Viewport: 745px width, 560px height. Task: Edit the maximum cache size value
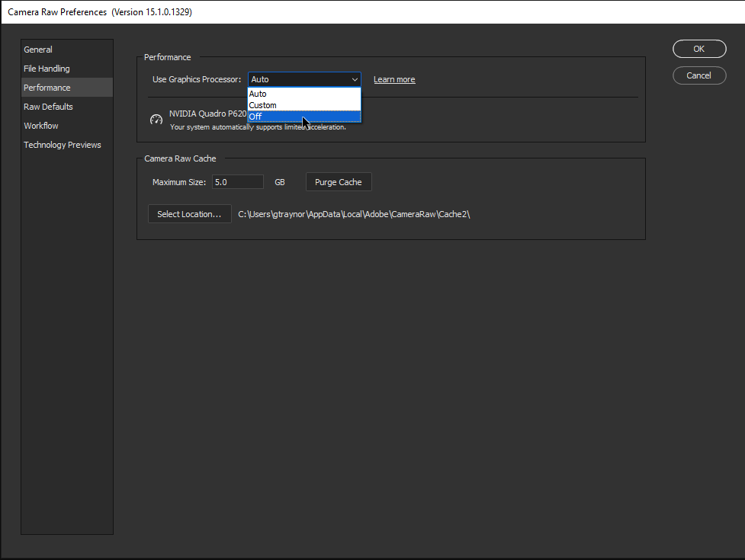237,181
